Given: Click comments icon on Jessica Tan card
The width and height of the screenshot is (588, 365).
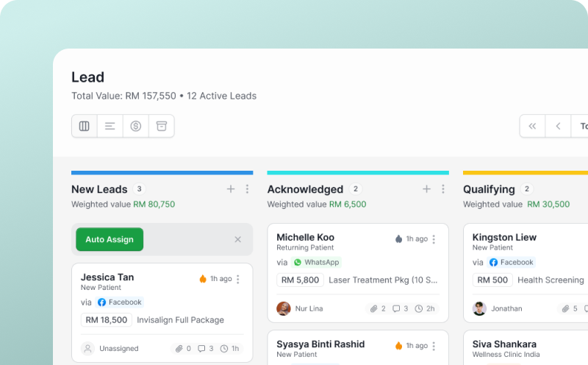Looking at the screenshot, I should pyautogui.click(x=201, y=349).
